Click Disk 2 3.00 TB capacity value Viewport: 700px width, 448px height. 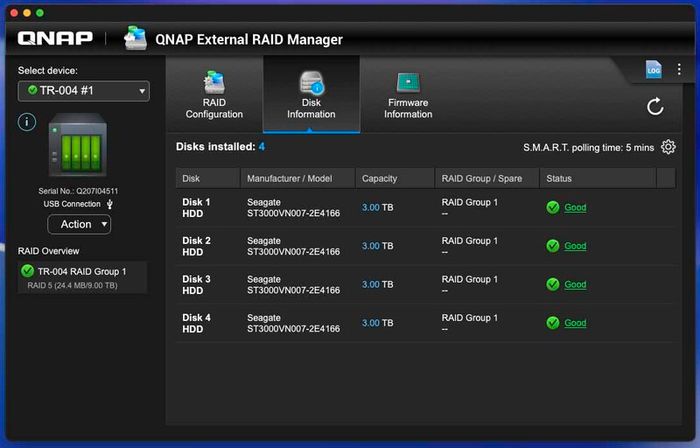click(x=378, y=246)
